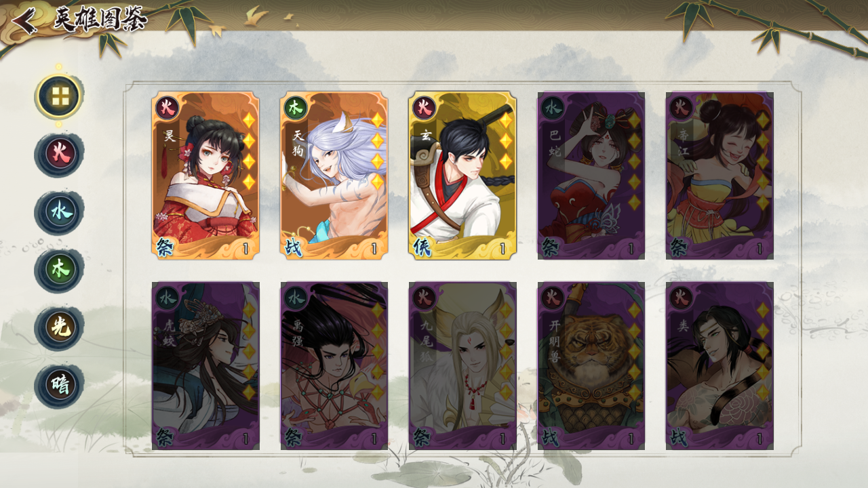Image resolution: width=868 pixels, height=488 pixels.
Task: Filter heroes by dark element 暗
Action: pyautogui.click(x=60, y=386)
